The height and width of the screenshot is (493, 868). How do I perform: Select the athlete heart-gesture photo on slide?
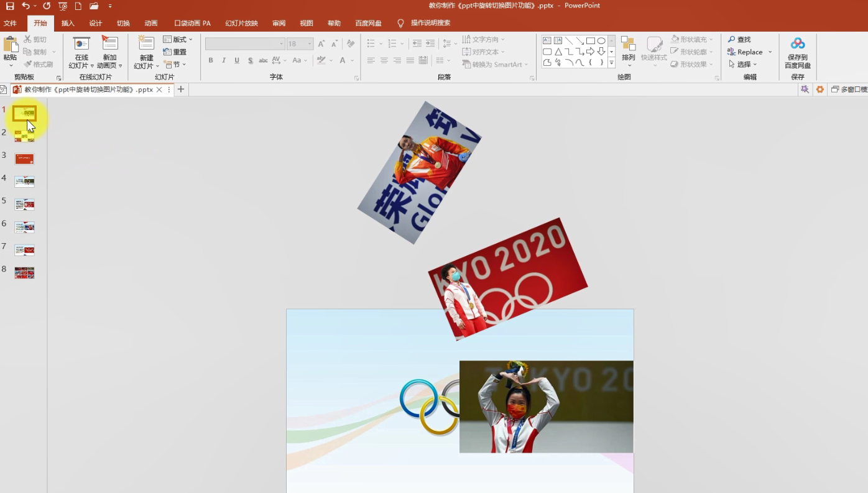(547, 407)
